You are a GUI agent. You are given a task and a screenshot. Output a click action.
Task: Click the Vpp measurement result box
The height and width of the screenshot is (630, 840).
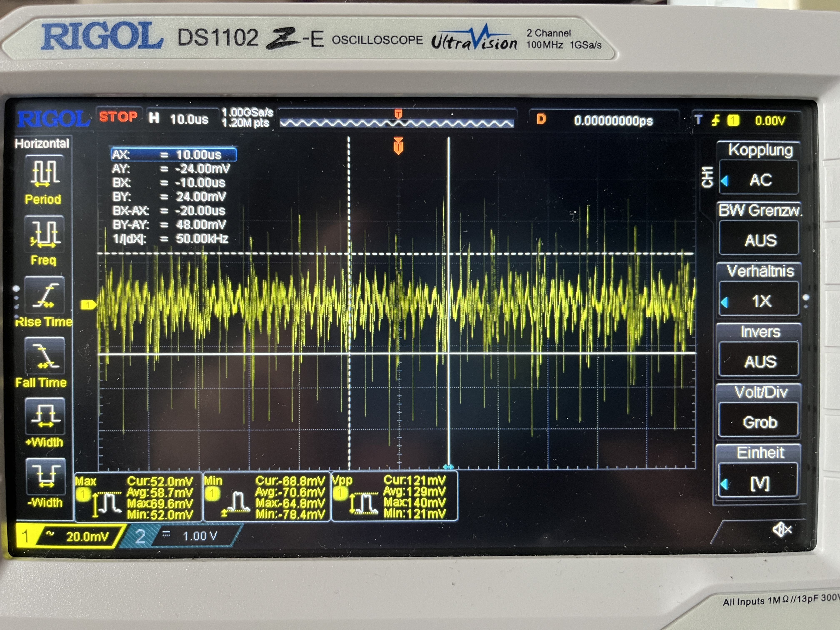tap(395, 496)
